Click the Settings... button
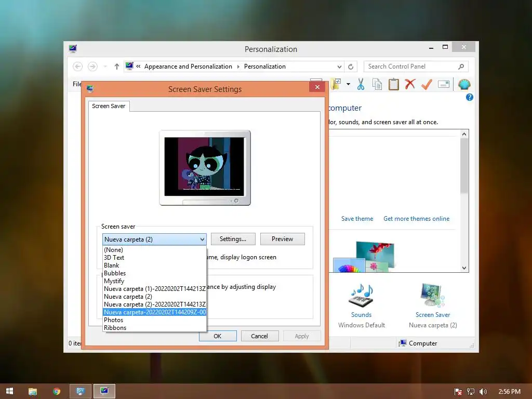The height and width of the screenshot is (399, 532). pos(233,239)
